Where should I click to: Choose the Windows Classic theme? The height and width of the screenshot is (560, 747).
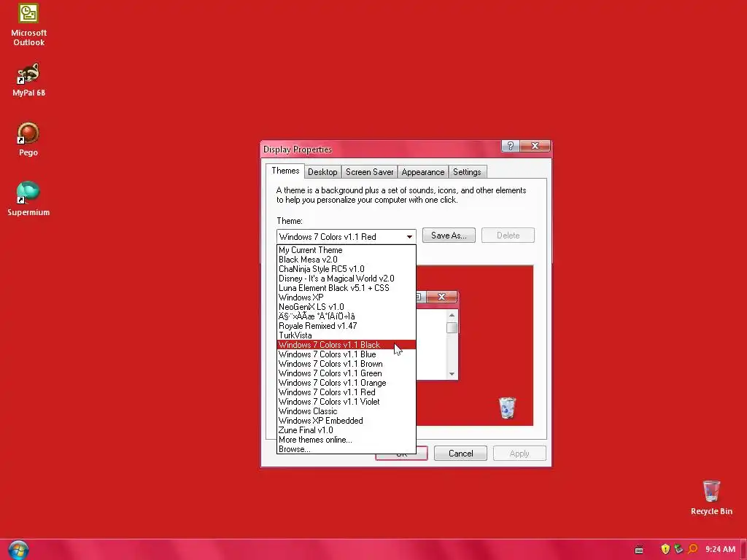(x=347, y=411)
